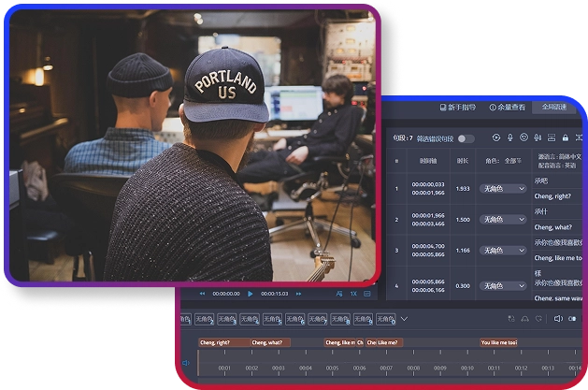Open the 无角色 role dropdown in row 1
Screen dimensions: 588x390
coord(504,189)
